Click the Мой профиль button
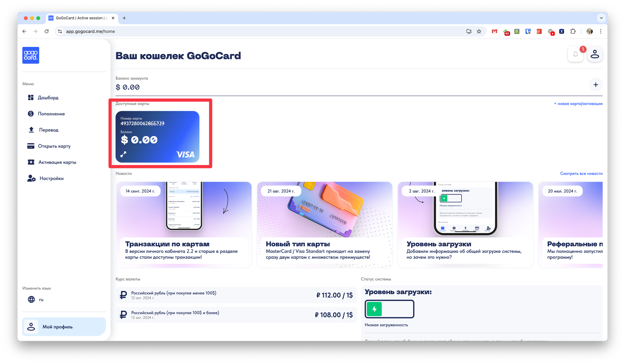Viewport: 625px width, 364px height. (x=64, y=327)
